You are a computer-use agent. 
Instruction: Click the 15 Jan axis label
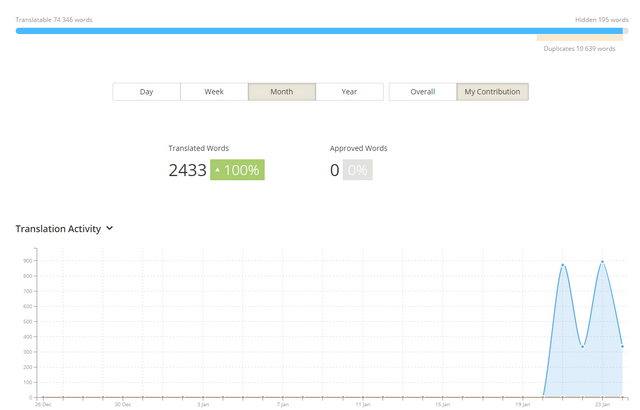442,404
